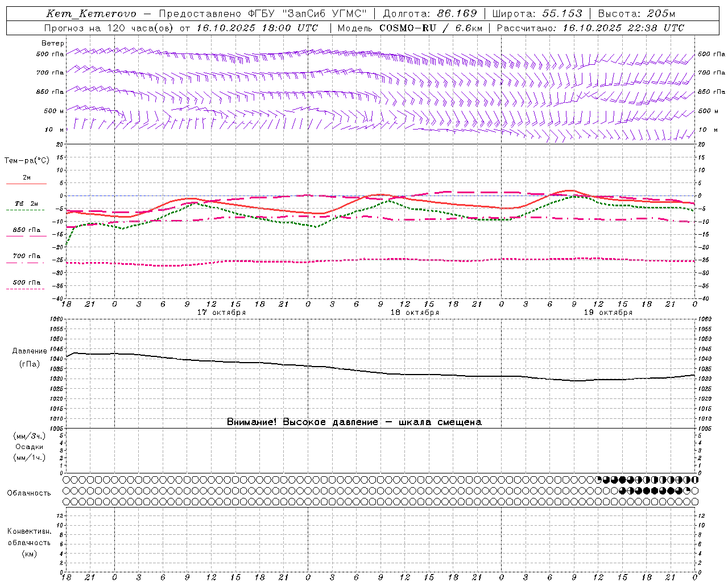Click the "700 гПа" temperature legend entry
The height and width of the screenshot is (582, 728).
tap(27, 256)
